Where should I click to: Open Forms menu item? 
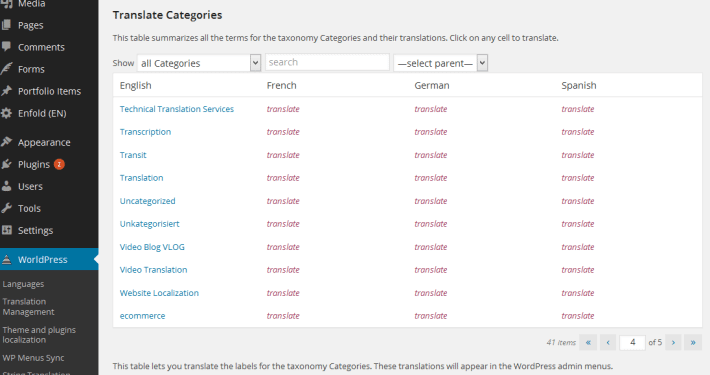coord(31,69)
